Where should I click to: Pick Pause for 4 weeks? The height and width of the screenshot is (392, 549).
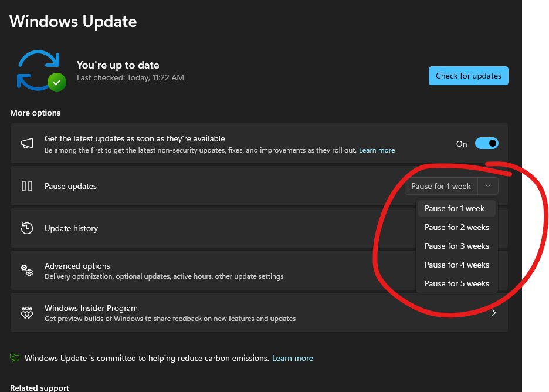tap(456, 265)
